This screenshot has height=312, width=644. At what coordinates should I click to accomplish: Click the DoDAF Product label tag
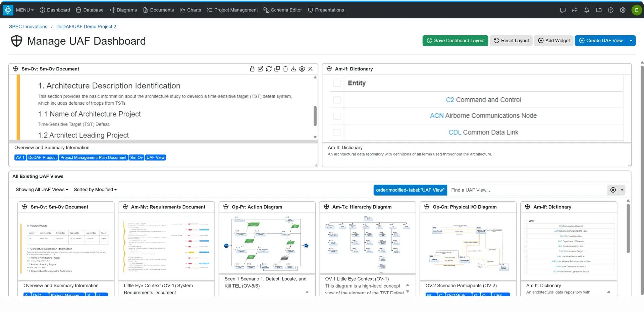42,157
